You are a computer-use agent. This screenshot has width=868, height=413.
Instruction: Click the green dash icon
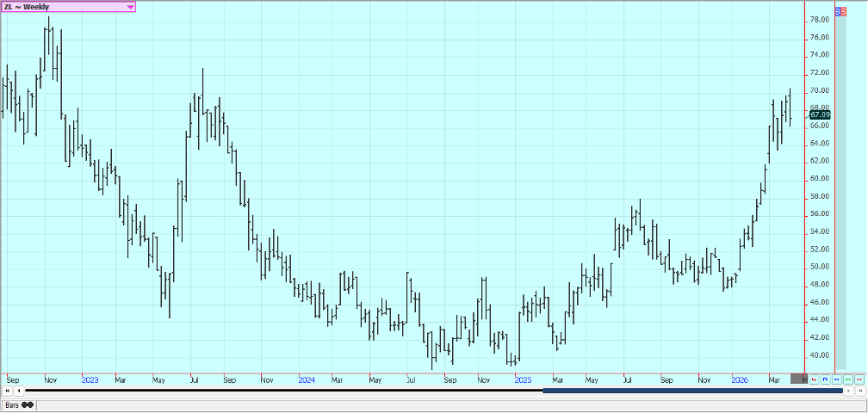point(848,379)
